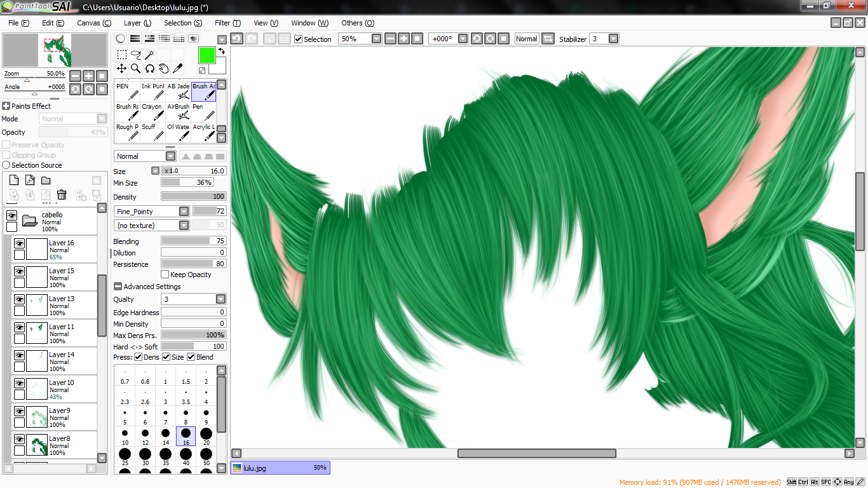Choose the Rough P brush preset
The image size is (868, 488).
(x=127, y=132)
